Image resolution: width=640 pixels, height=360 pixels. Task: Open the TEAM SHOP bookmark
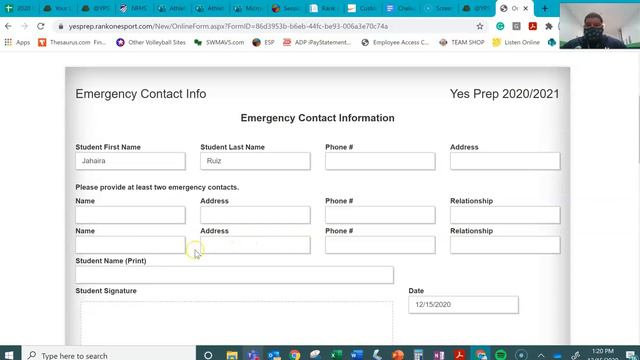[x=462, y=42]
